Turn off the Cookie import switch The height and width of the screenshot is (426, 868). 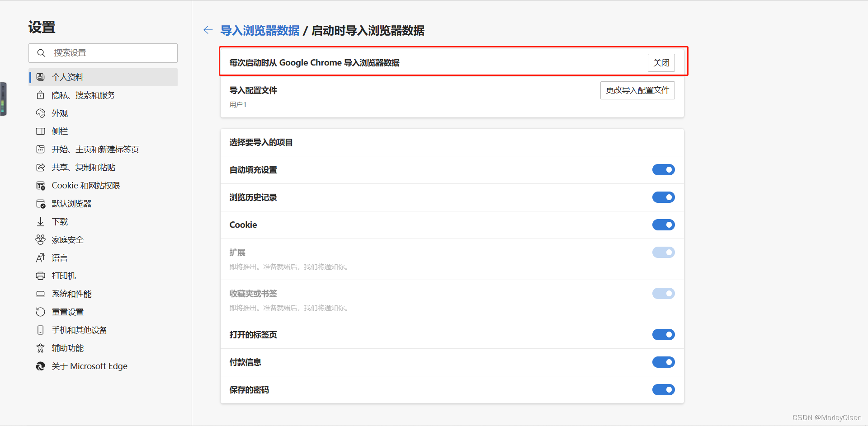tap(663, 225)
